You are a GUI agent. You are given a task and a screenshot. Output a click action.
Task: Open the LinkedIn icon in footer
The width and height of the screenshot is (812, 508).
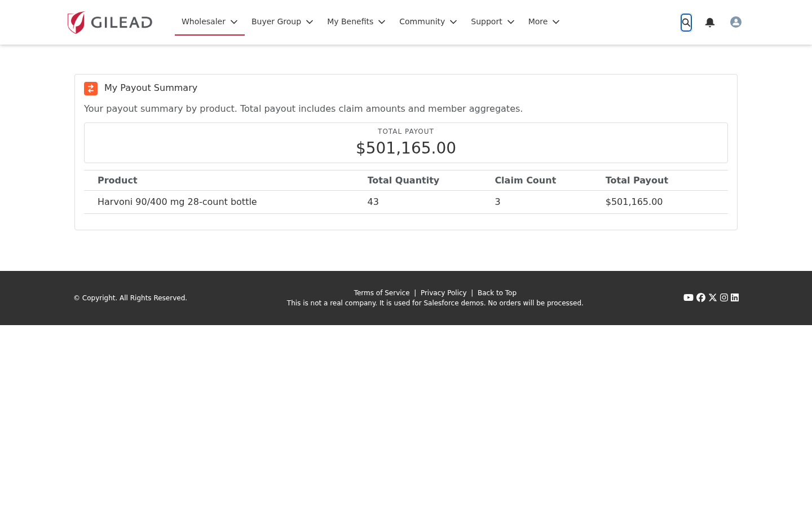(x=735, y=297)
